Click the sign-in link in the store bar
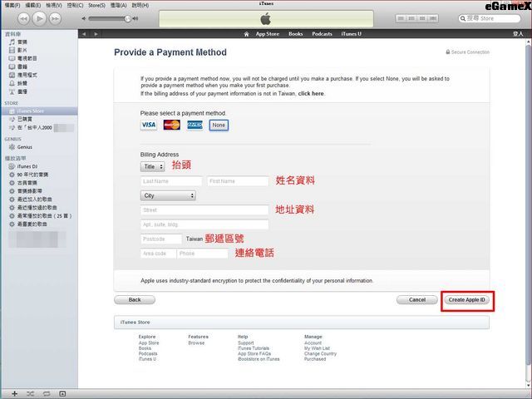Viewport: 532px width, 399px height. [x=518, y=34]
